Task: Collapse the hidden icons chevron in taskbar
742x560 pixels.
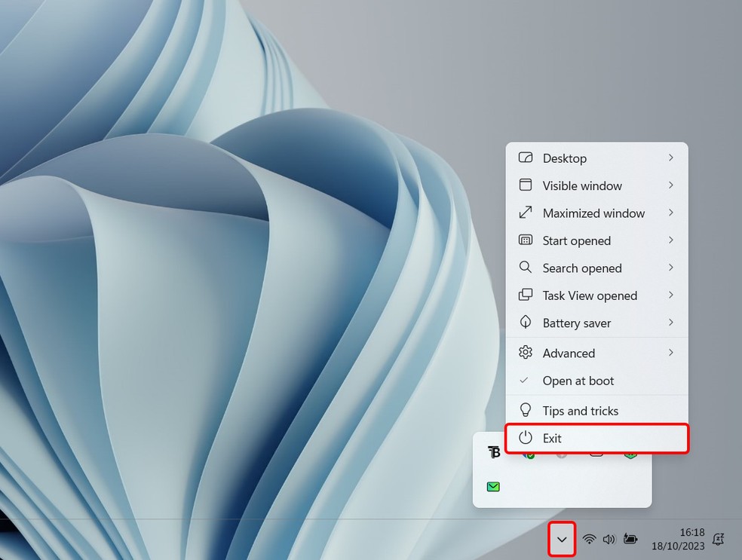Action: pyautogui.click(x=562, y=539)
